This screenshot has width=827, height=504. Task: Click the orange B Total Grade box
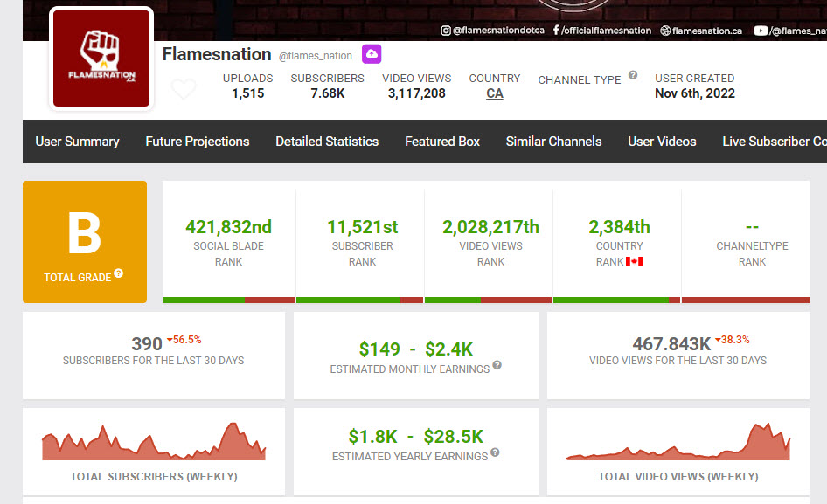(x=85, y=242)
